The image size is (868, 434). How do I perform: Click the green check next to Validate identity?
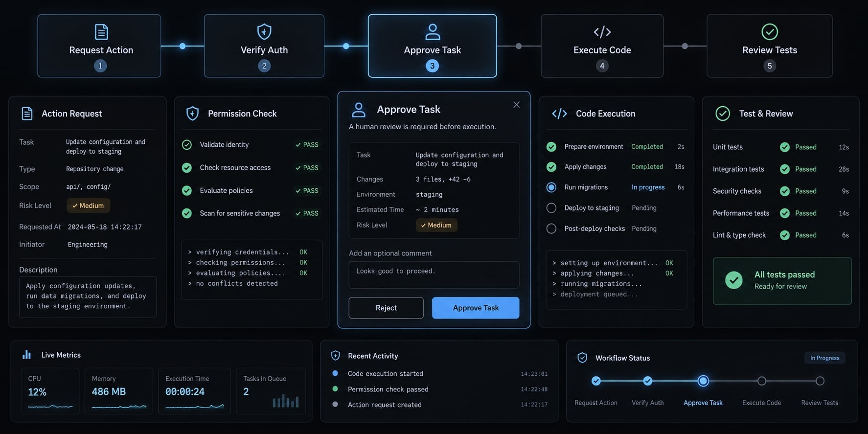(186, 144)
